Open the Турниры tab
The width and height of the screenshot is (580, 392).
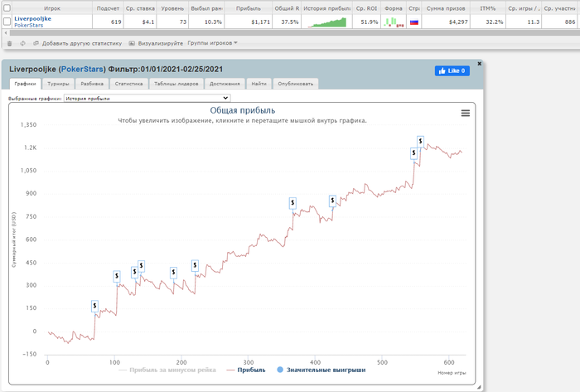[58, 84]
